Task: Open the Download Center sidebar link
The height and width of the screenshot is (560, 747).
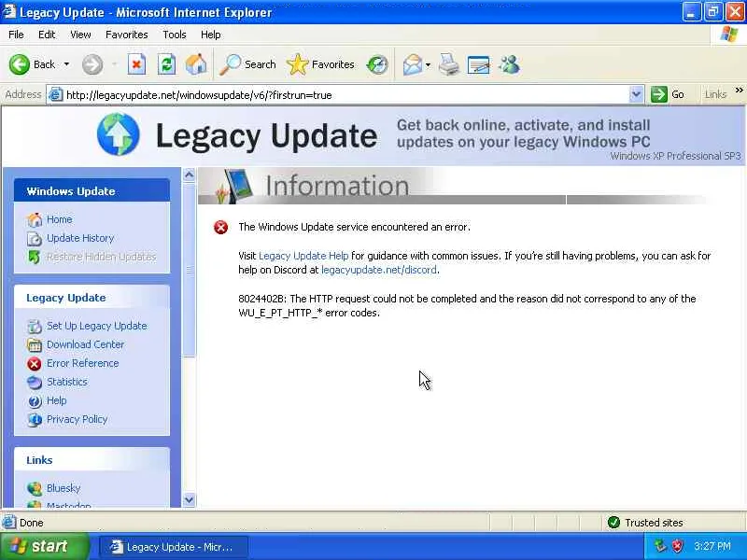Action: coord(85,344)
